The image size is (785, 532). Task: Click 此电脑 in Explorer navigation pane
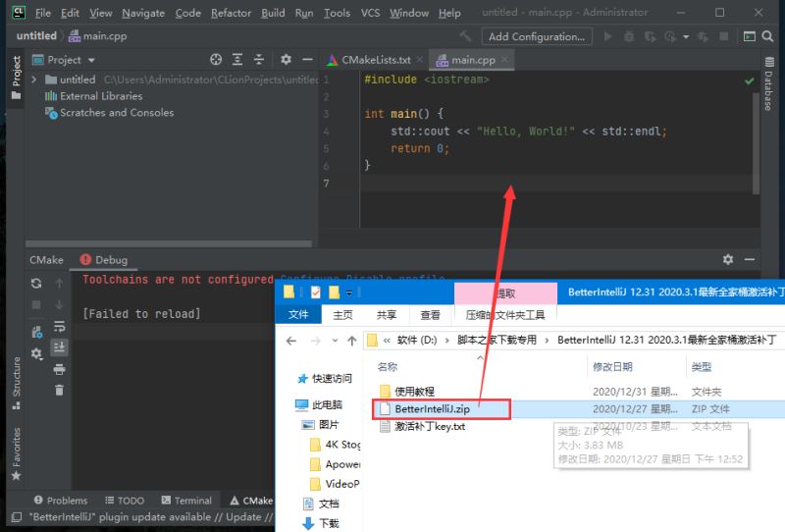pyautogui.click(x=327, y=404)
